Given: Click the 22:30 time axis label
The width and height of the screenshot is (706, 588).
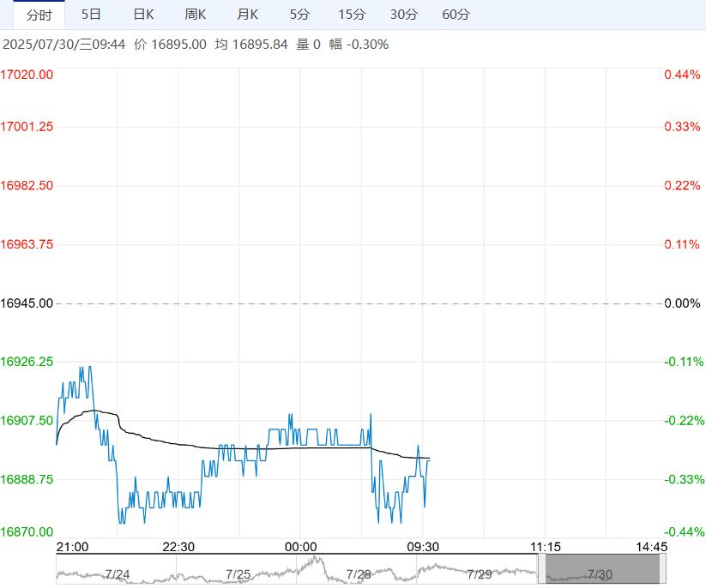Looking at the screenshot, I should pos(178,547).
